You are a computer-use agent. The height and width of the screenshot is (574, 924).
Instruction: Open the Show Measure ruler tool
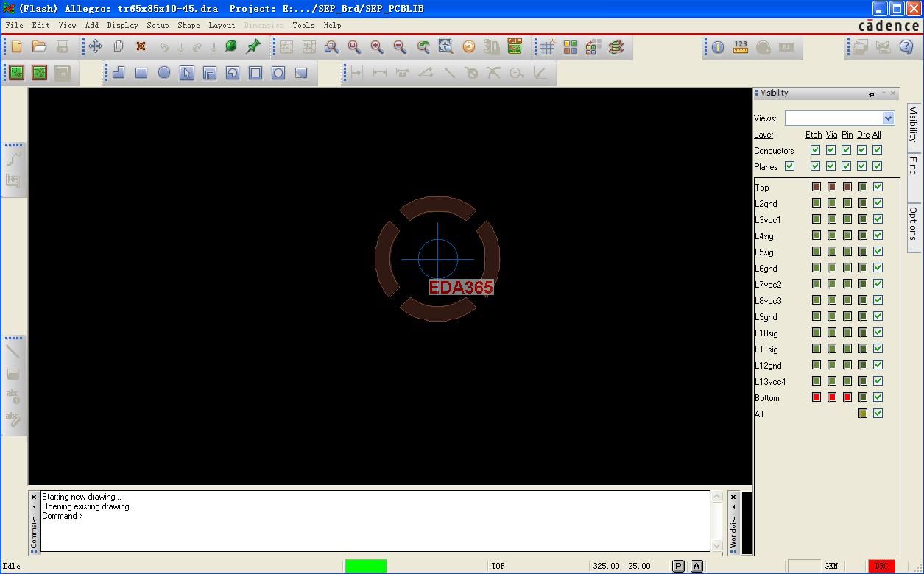point(741,47)
